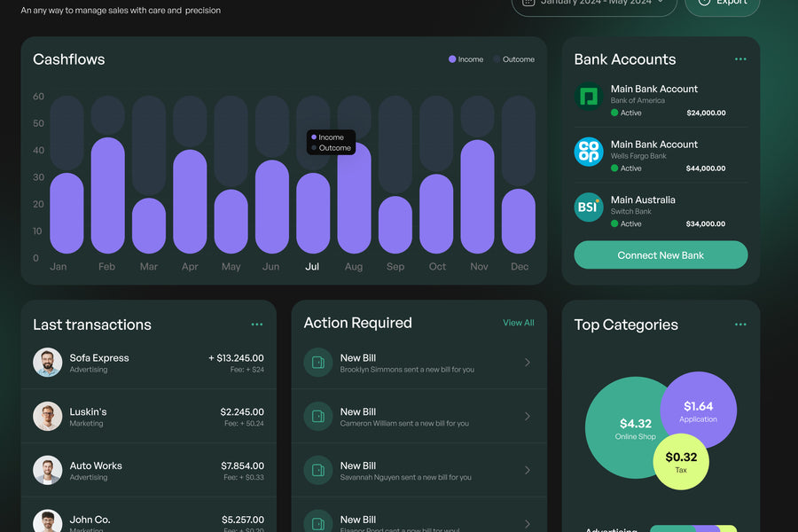
Task: Open the January 2024 - May 2024 date range dropdown
Action: 594,3
